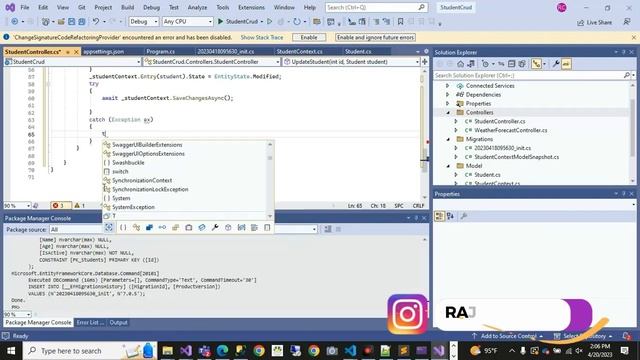
Task: Click the Save file toolbar icon
Action: point(71,22)
